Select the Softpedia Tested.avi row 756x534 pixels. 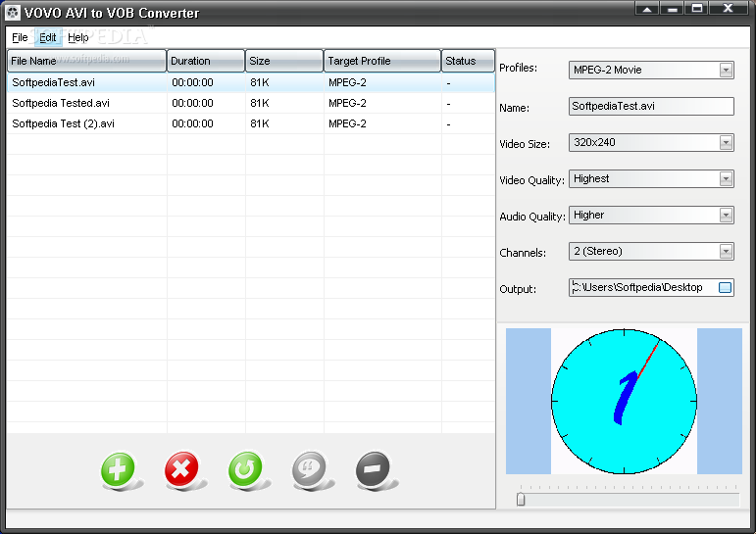click(251, 103)
